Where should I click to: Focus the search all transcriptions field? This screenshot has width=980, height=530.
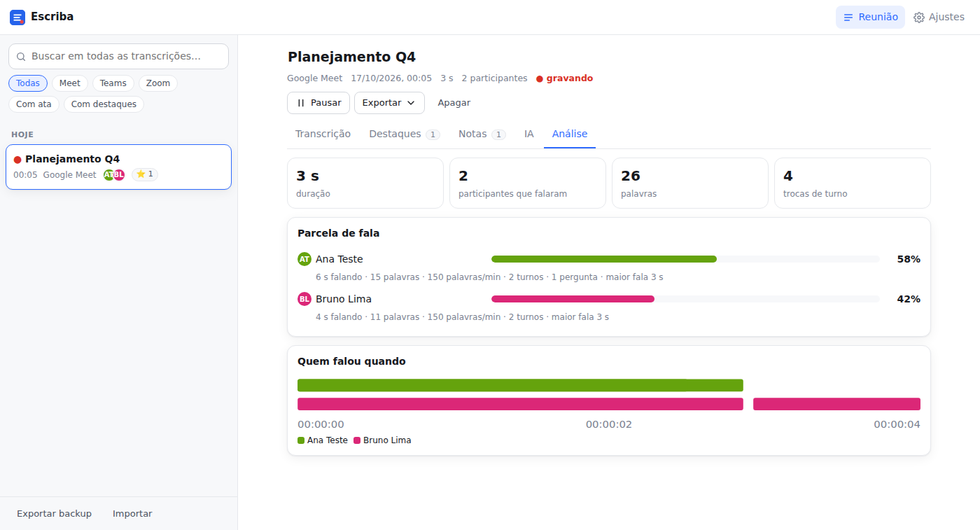119,57
